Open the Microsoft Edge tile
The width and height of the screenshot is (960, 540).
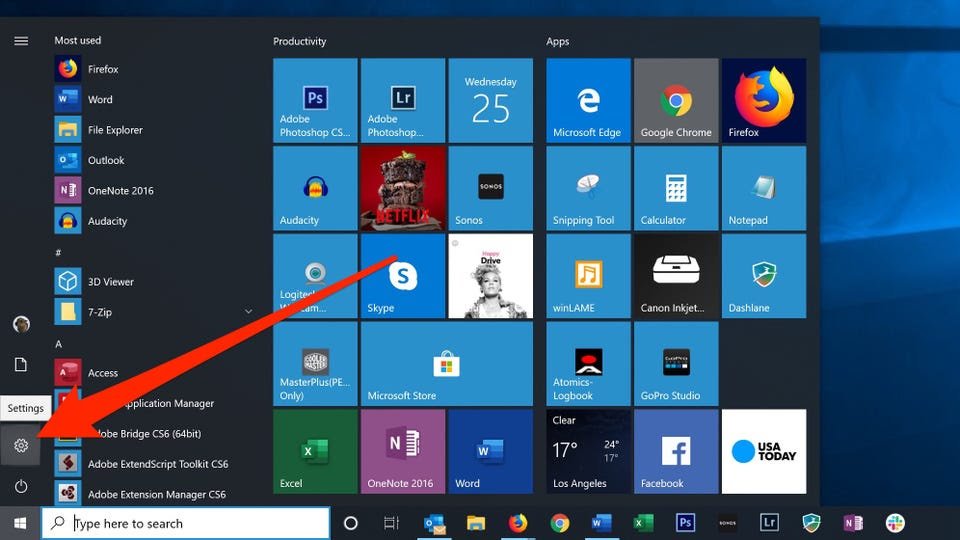pos(588,100)
